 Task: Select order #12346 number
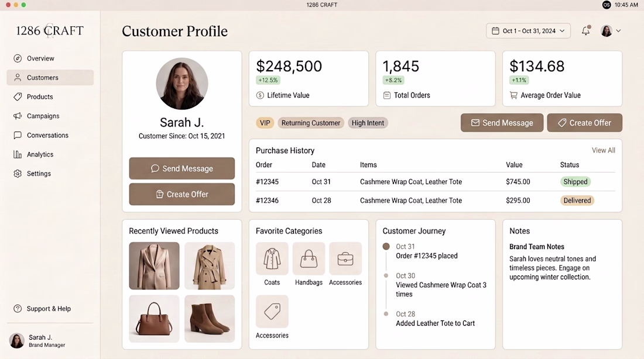click(x=267, y=201)
